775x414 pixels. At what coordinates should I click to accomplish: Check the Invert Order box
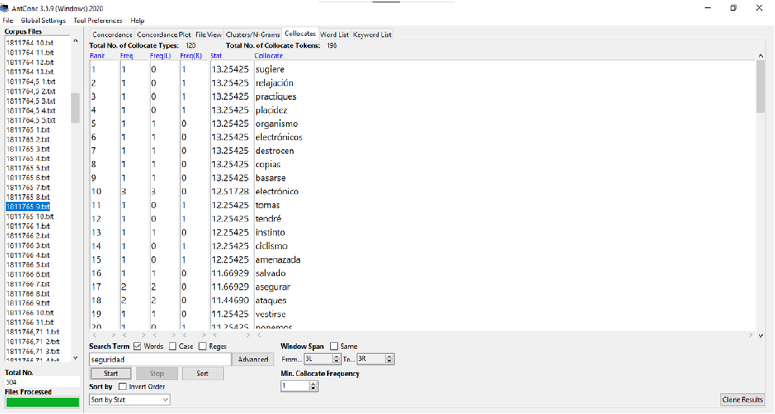click(122, 385)
